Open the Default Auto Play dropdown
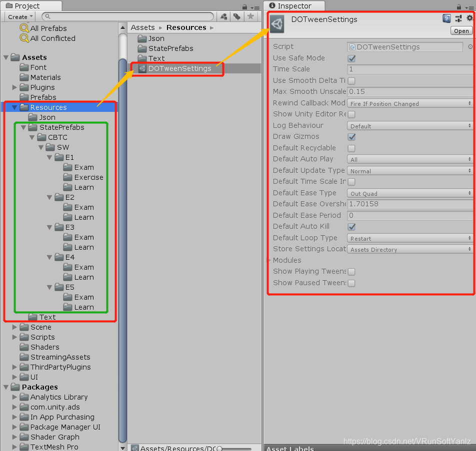This screenshot has height=451, width=476. pos(410,159)
